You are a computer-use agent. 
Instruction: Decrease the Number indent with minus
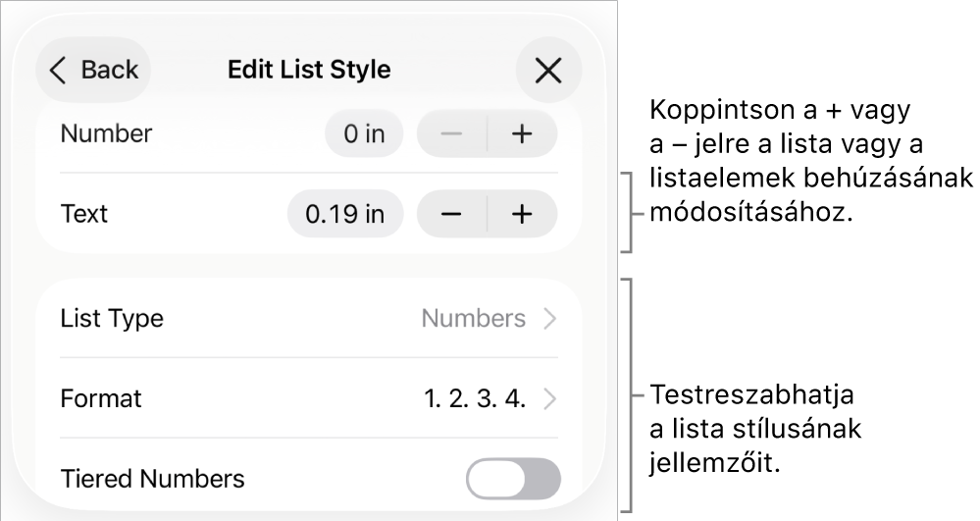click(451, 134)
